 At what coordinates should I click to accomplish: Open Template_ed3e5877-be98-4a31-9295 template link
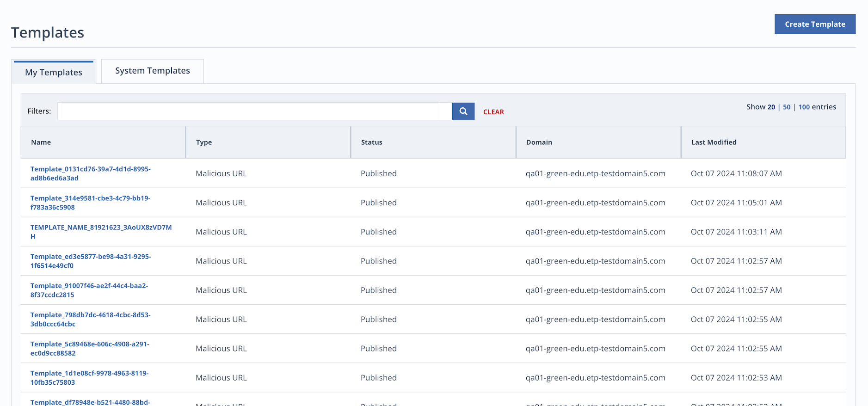point(91,261)
